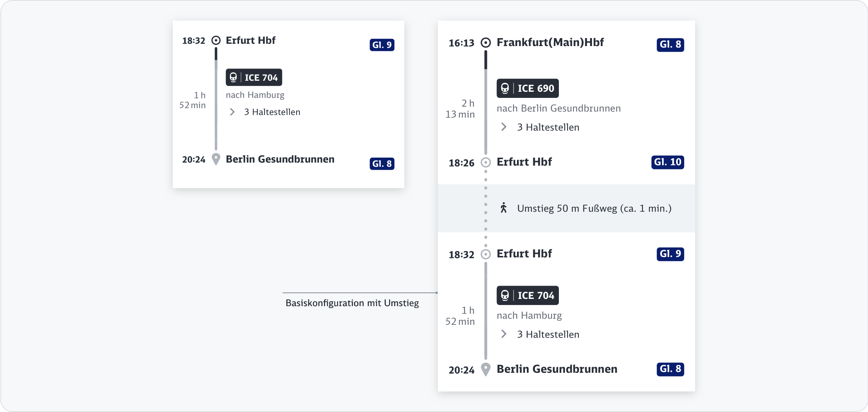Click destination pin in left card
Viewport: 868px width, 412px height.
click(216, 159)
